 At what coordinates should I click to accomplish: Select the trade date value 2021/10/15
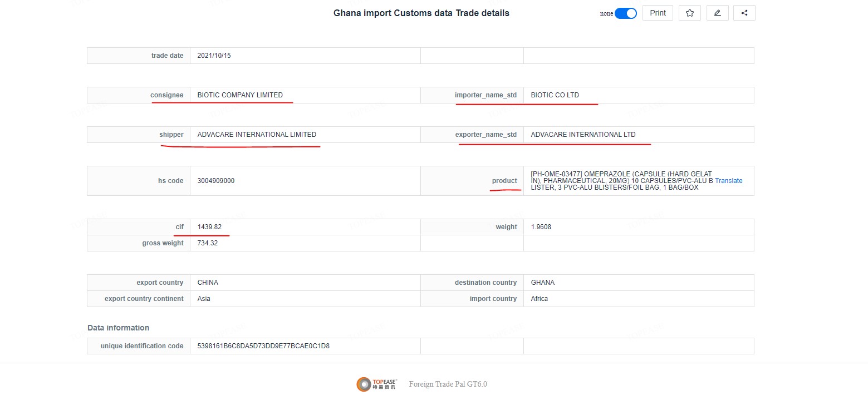(x=214, y=56)
